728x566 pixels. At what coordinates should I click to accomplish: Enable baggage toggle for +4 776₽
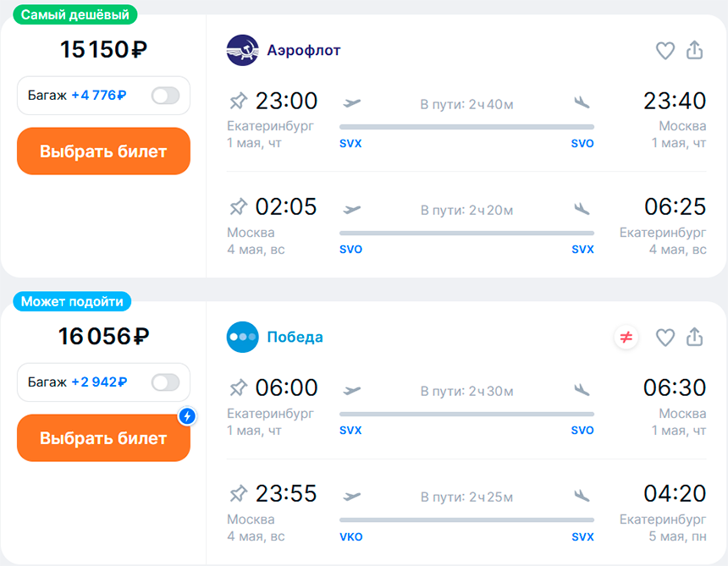165,96
